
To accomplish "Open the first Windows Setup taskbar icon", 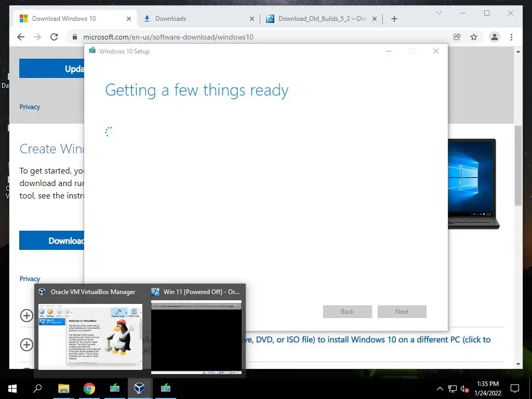I will point(115,388).
